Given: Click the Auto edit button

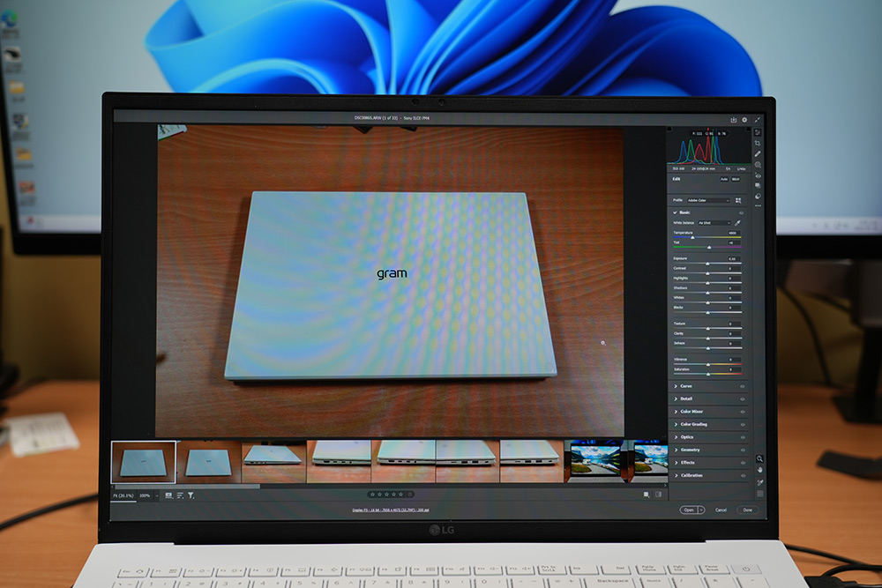Looking at the screenshot, I should (724, 179).
